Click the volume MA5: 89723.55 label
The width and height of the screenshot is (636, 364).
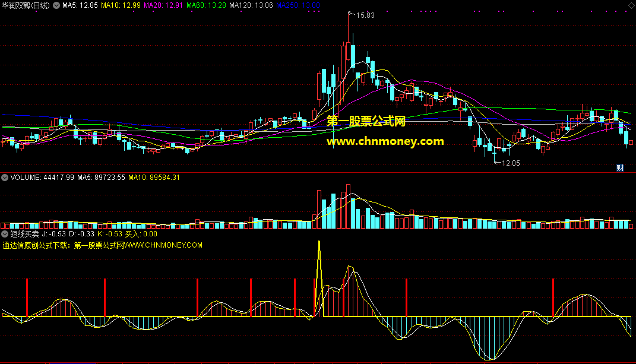pyautogui.click(x=101, y=178)
